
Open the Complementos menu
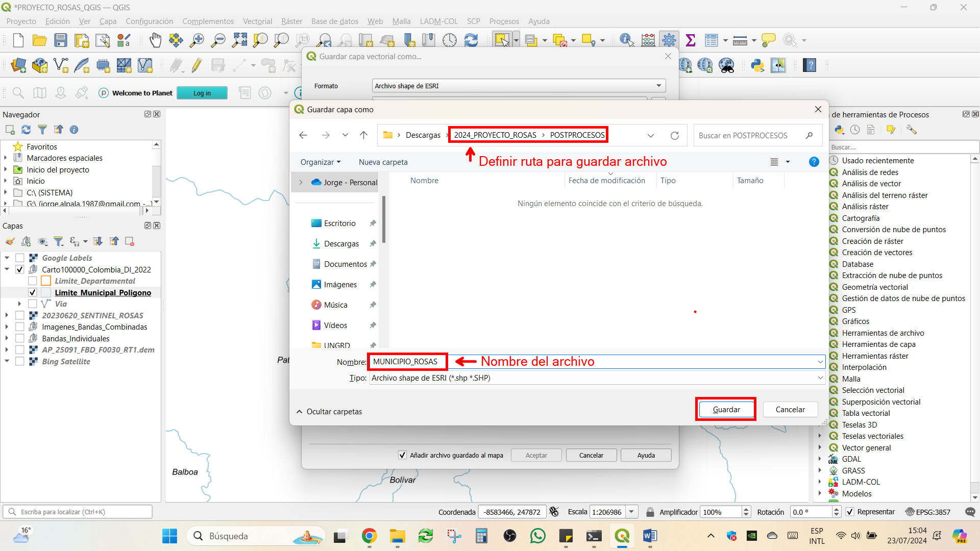(208, 21)
